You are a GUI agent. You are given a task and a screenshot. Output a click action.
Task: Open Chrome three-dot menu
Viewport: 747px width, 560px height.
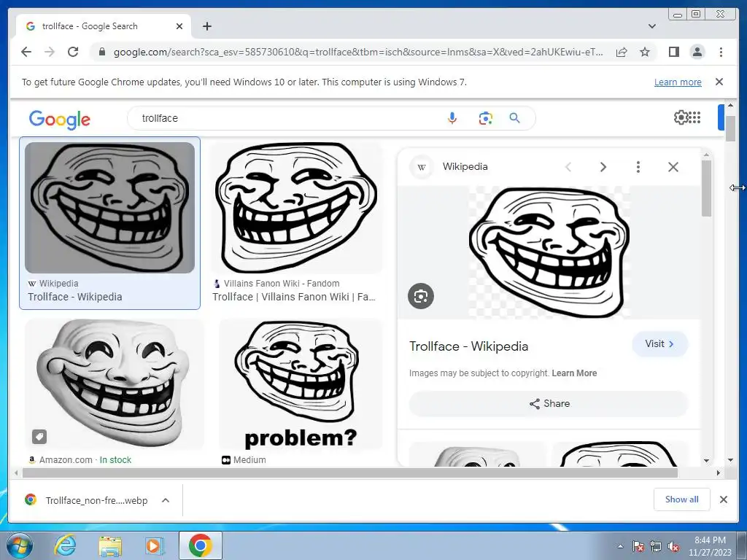point(721,52)
